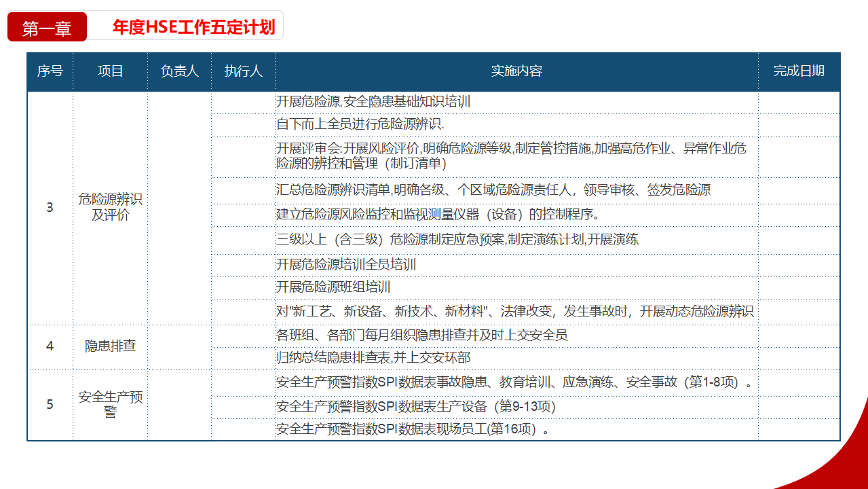
Task: Select row starting 对"新工艺、新设备
Action: pyautogui.click(x=516, y=312)
